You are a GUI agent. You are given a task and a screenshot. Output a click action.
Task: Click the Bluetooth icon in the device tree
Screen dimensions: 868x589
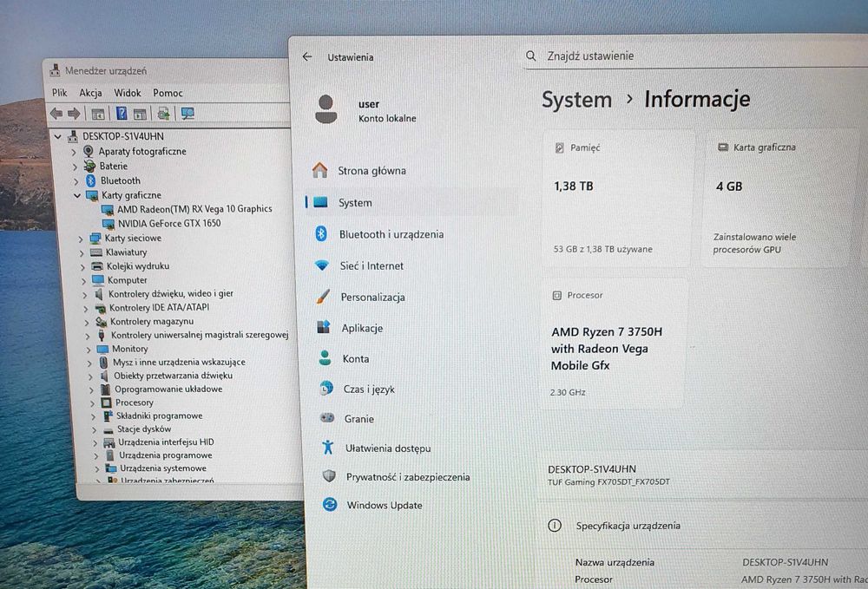(x=91, y=180)
